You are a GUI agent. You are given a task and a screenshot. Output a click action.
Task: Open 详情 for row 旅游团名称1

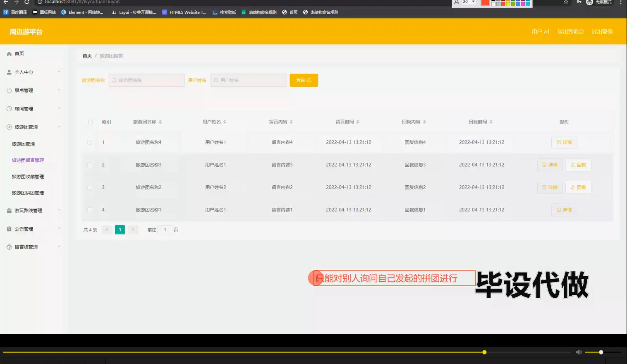click(564, 210)
